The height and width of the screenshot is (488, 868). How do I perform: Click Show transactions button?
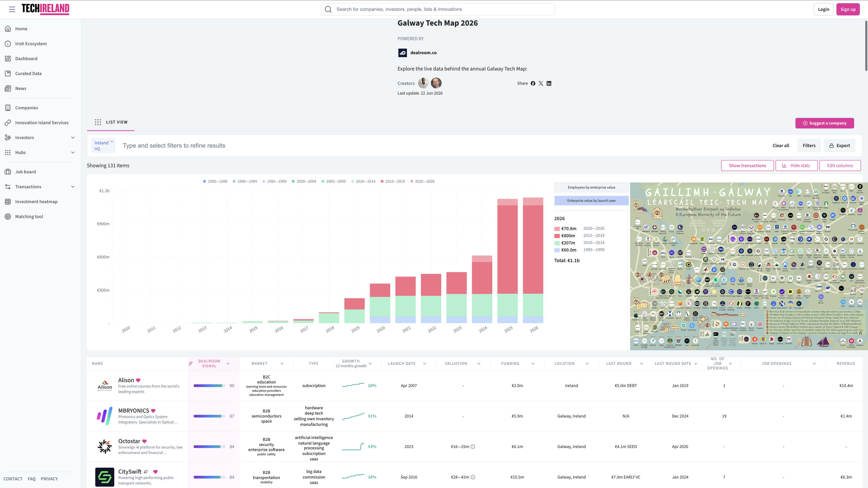coord(747,166)
